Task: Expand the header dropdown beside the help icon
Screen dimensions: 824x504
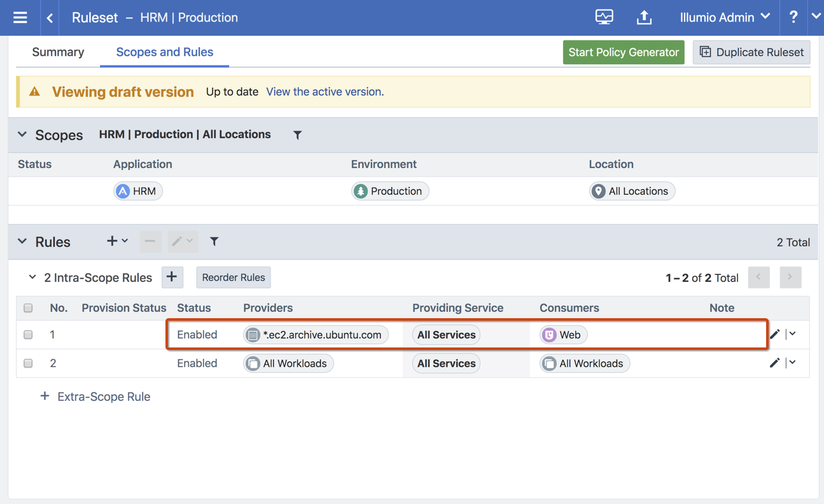Action: pos(816,17)
